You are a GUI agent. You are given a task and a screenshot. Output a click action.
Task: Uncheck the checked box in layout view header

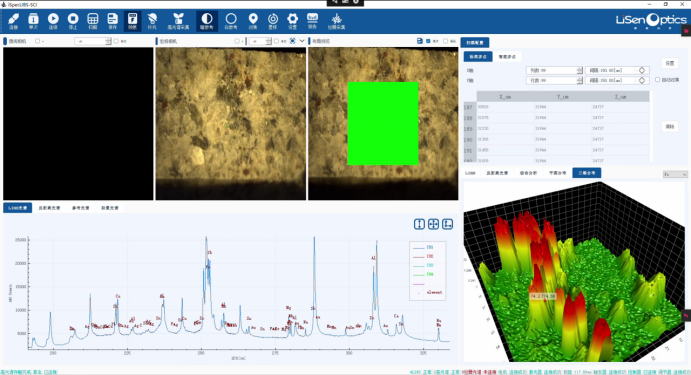pyautogui.click(x=428, y=41)
